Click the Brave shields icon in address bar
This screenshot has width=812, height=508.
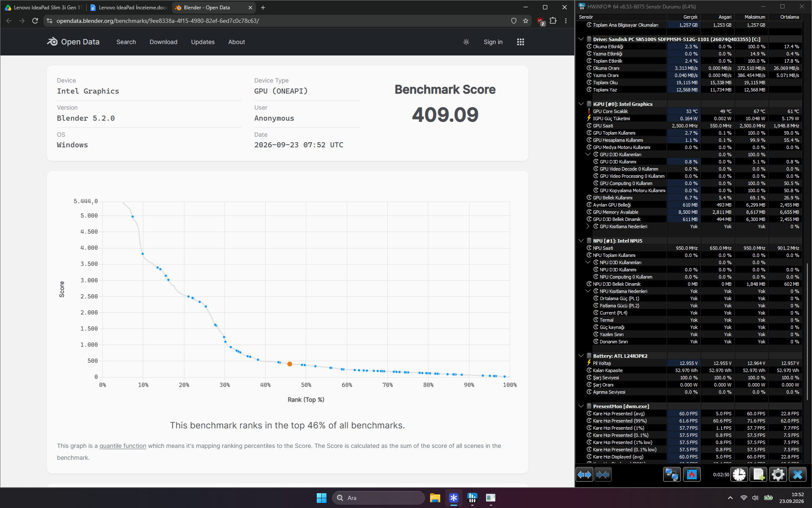(514, 20)
